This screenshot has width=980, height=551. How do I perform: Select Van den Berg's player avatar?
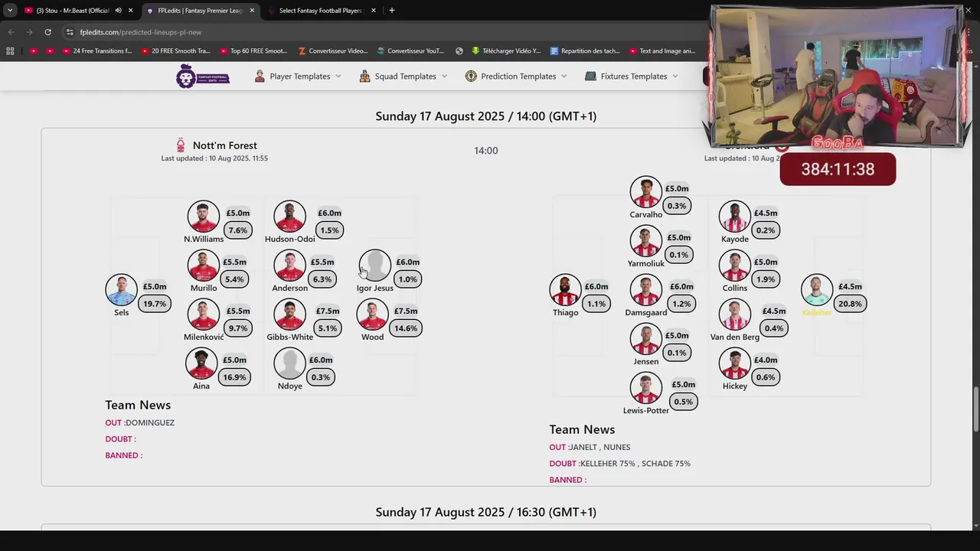click(735, 315)
